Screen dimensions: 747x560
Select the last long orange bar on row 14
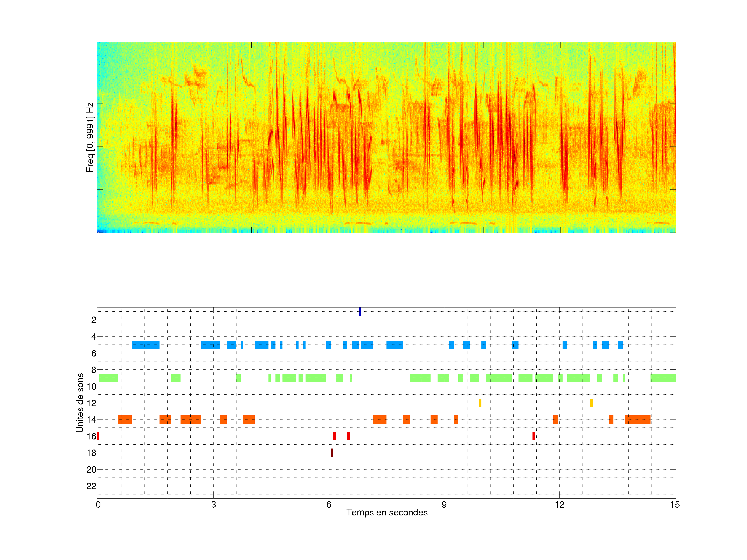638,419
